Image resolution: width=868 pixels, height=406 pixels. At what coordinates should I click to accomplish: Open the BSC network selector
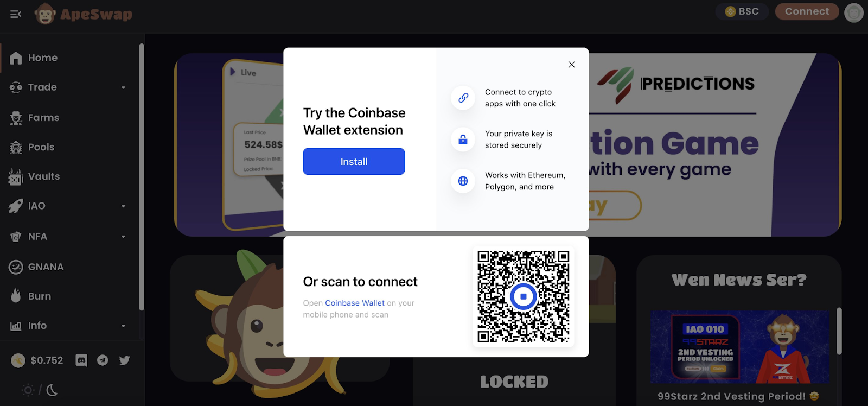(742, 11)
